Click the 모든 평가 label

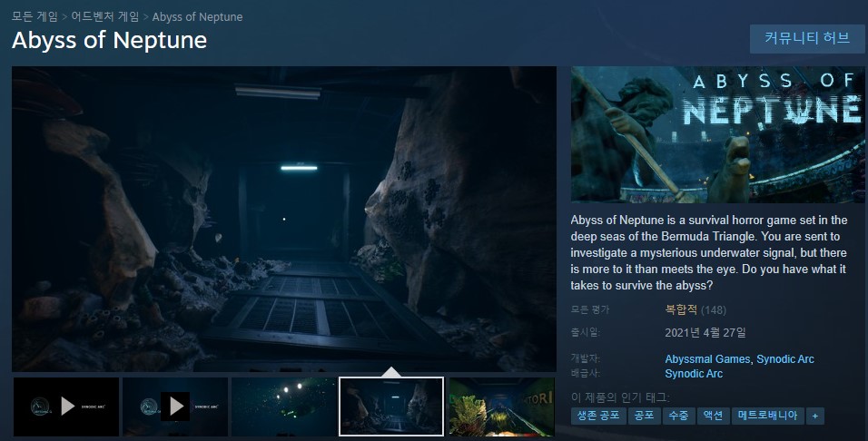(590, 309)
